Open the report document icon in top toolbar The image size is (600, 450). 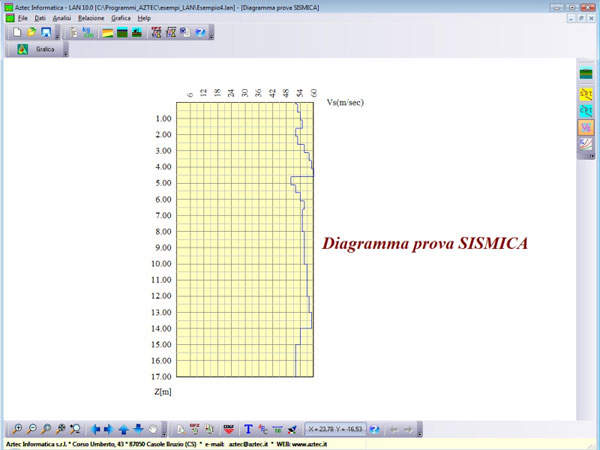click(x=185, y=33)
